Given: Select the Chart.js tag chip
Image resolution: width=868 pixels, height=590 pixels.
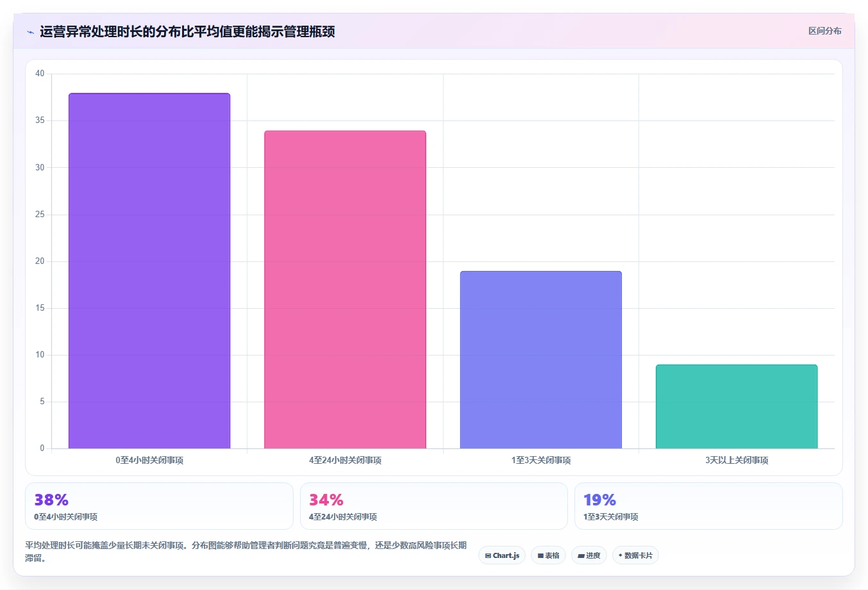Looking at the screenshot, I should click(502, 555).
